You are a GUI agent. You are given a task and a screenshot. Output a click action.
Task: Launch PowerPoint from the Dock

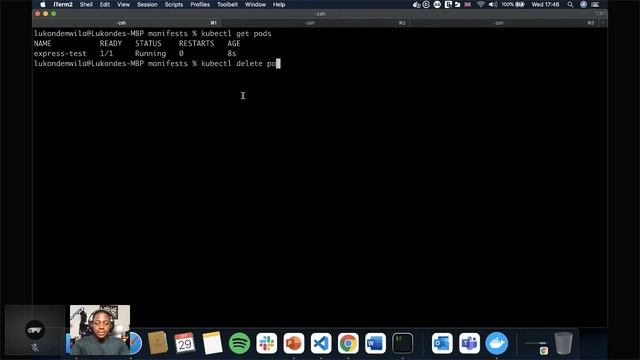(293, 343)
